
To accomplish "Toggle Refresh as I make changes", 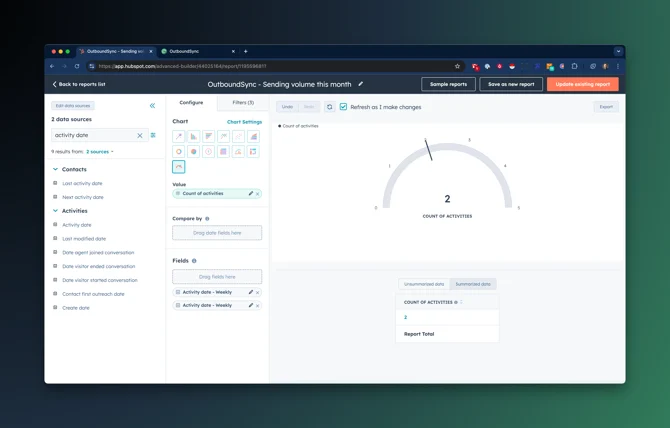I will click(343, 107).
